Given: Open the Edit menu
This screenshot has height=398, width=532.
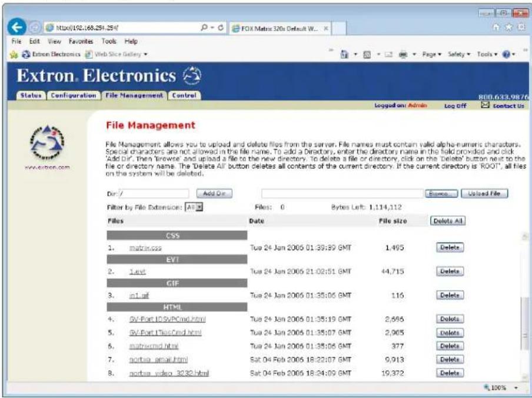Looking at the screenshot, I should point(34,41).
